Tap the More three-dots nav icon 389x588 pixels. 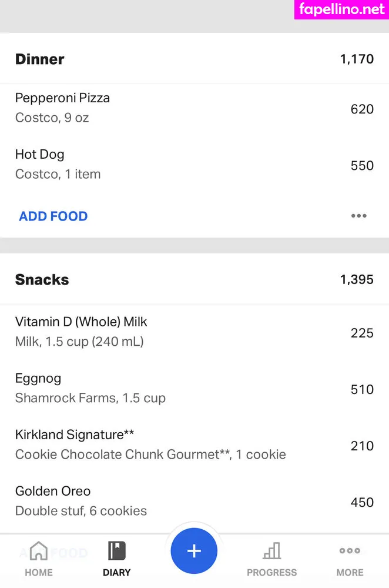[x=350, y=551]
